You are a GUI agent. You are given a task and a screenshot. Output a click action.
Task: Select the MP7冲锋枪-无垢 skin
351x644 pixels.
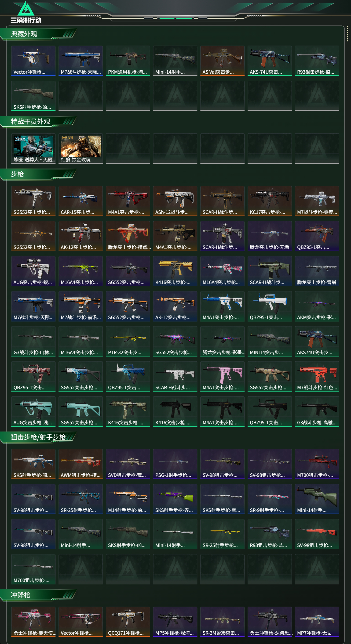[317, 622]
